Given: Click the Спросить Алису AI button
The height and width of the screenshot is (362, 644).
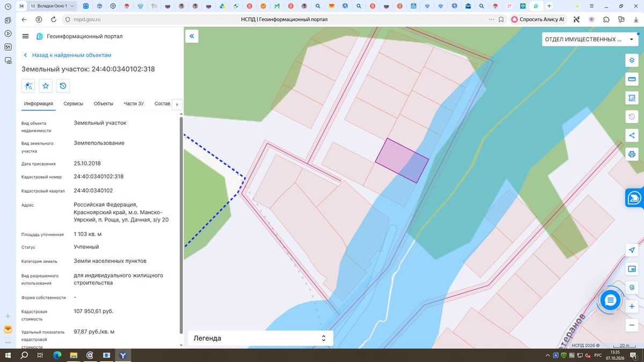Looking at the screenshot, I should pos(538,19).
